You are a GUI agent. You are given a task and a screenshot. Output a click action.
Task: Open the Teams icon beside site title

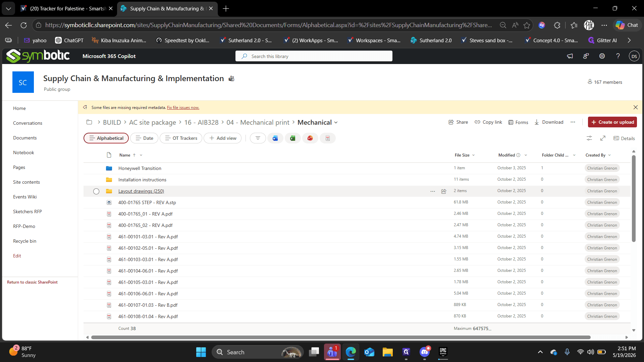point(231,78)
